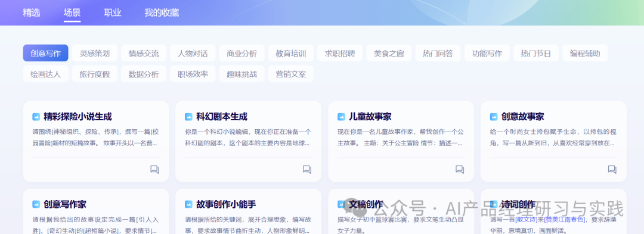Screen dimensions: 644x234
Task: Select the 教育培训 category chip
Action: pyautogui.click(x=291, y=53)
